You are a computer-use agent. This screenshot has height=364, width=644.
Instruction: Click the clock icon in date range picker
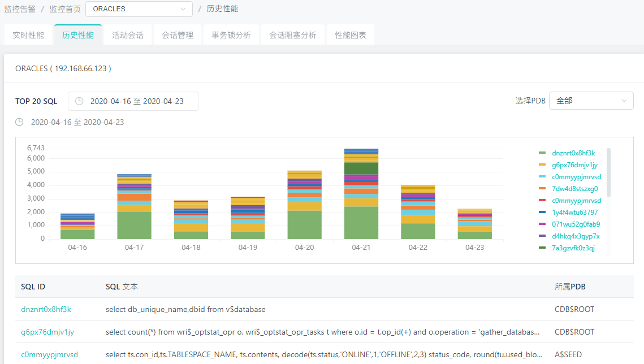pos(79,101)
